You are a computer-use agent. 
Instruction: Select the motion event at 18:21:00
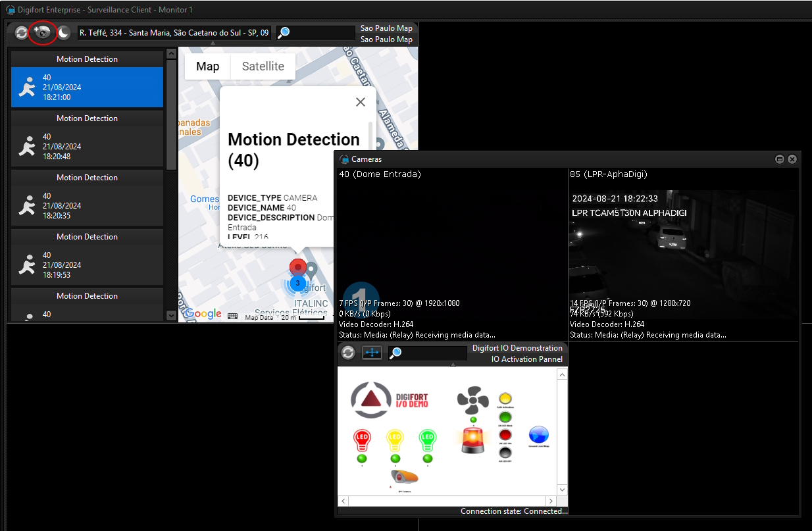click(x=87, y=87)
